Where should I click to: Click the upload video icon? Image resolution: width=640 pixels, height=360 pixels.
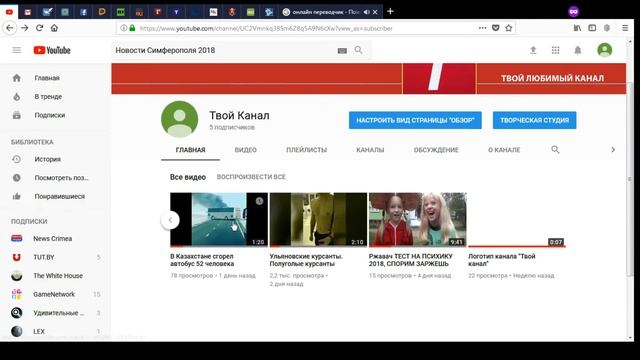coord(533,50)
